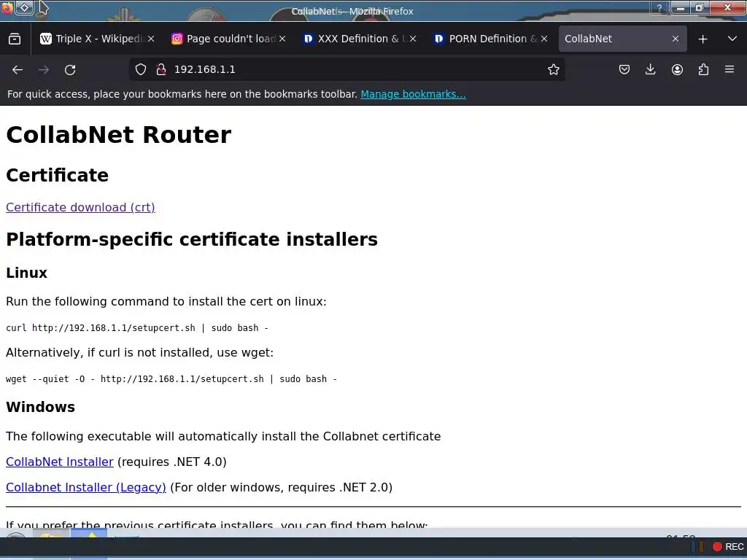Image resolution: width=747 pixels, height=560 pixels.
Task: Click the Certificate download (crt) link
Action: click(80, 208)
